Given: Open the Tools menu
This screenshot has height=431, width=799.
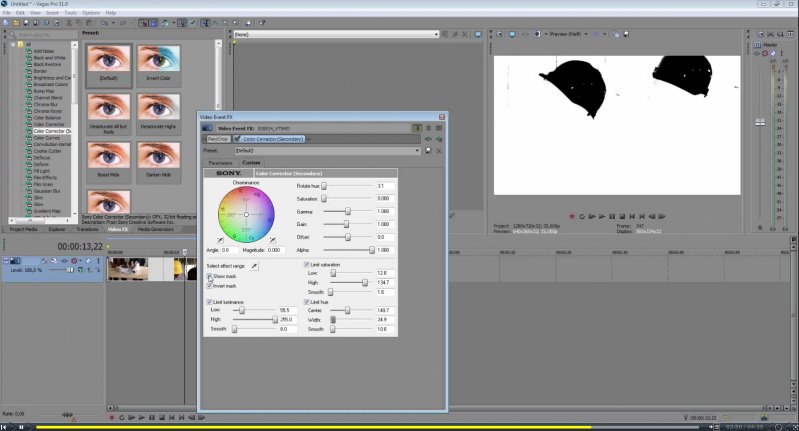Looking at the screenshot, I should click(x=70, y=12).
